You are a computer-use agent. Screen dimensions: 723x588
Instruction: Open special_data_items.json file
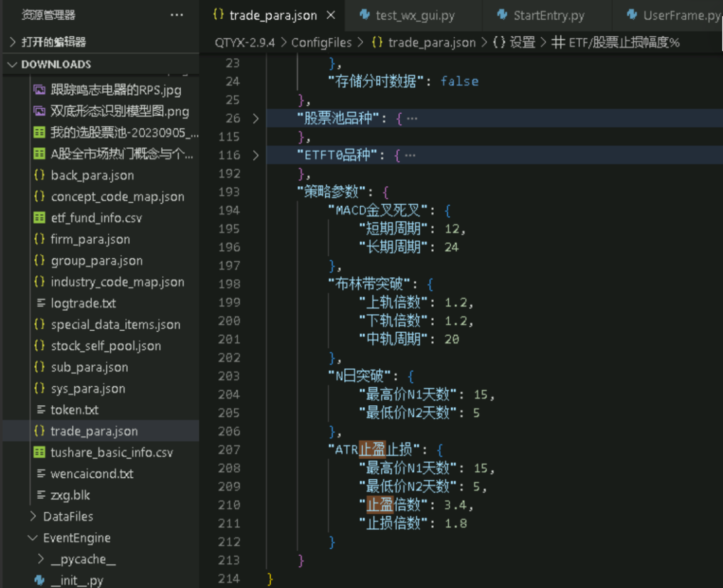click(116, 324)
